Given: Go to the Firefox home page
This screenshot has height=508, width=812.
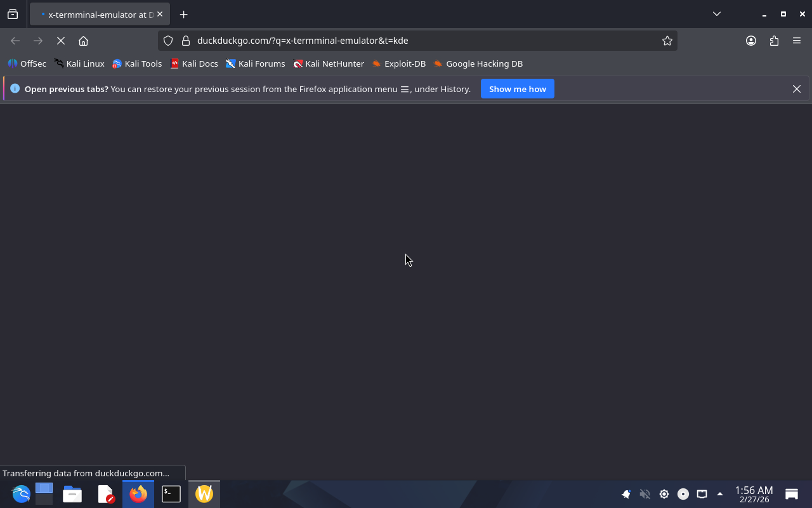Looking at the screenshot, I should [83, 41].
